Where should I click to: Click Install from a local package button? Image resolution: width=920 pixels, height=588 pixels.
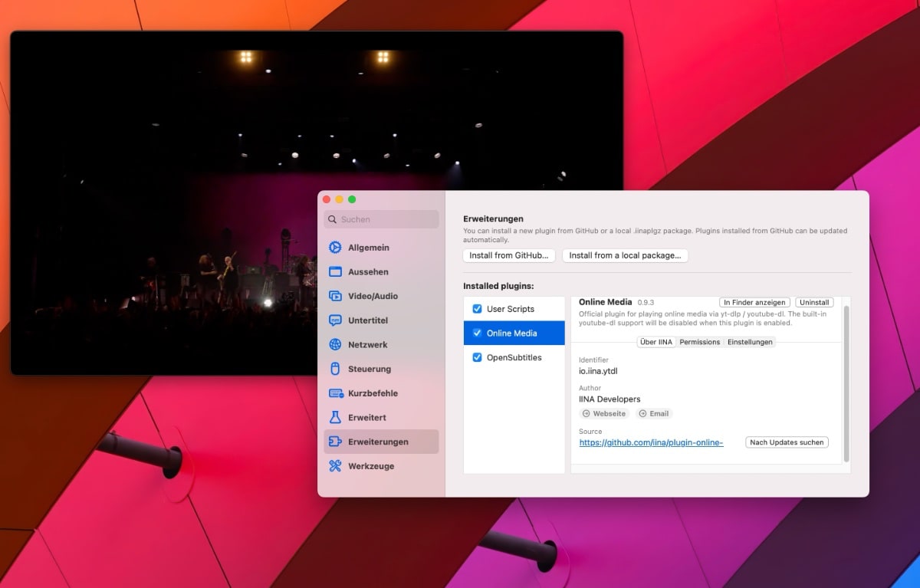coord(625,255)
